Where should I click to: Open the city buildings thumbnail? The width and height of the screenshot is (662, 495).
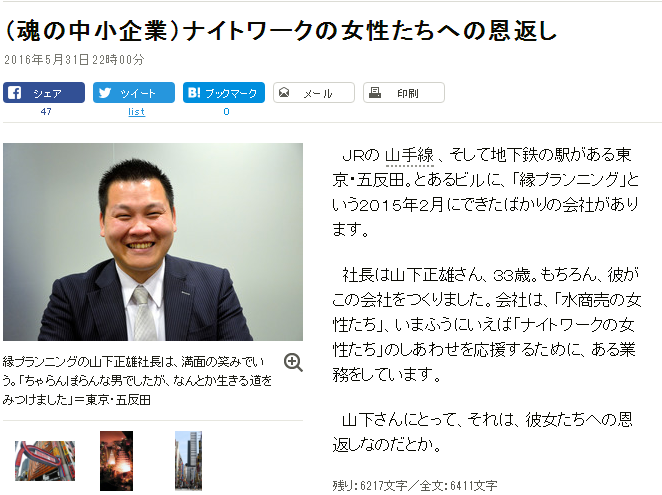pos(188,461)
